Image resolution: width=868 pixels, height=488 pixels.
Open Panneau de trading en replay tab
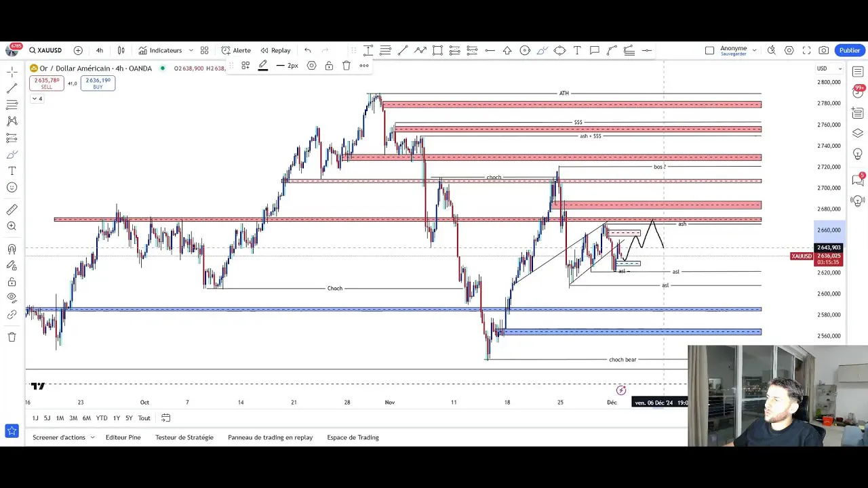tap(270, 437)
